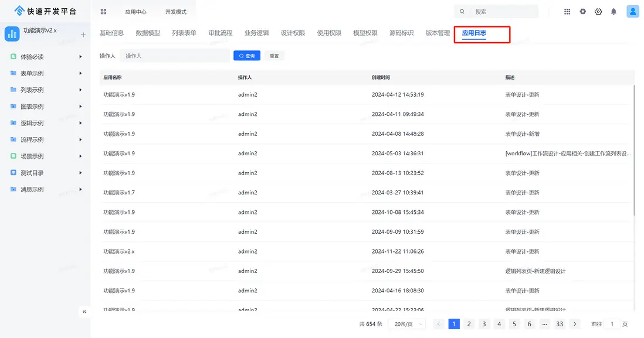Click the 表单示例 folder icon
644x338 pixels.
pyautogui.click(x=13, y=73)
